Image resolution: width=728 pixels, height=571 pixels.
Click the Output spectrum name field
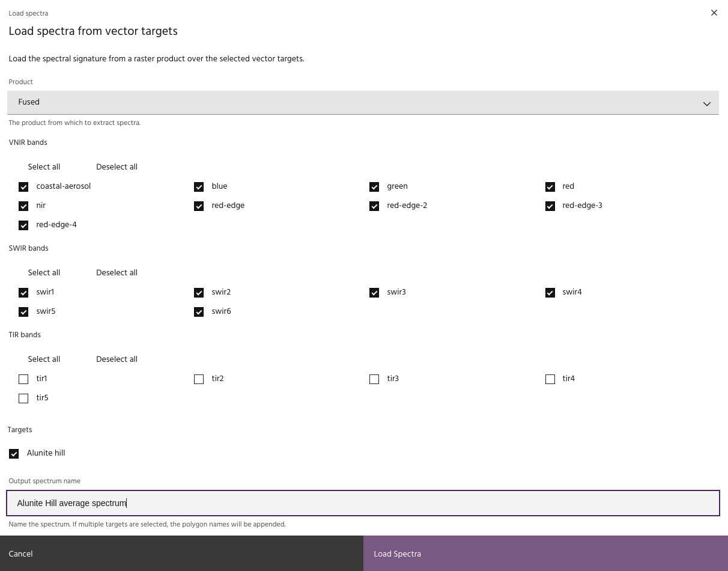pos(363,503)
